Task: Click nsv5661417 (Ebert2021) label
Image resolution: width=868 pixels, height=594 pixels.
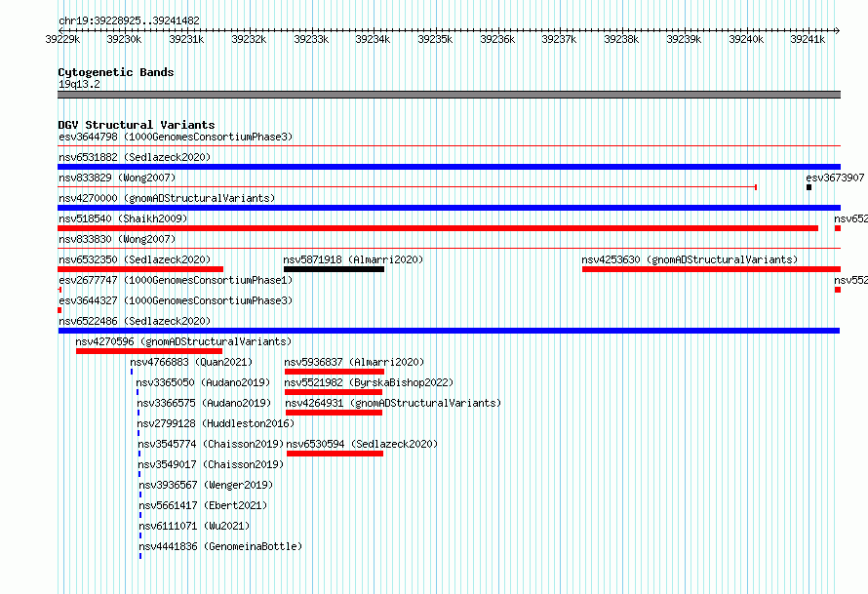Action: pos(203,505)
